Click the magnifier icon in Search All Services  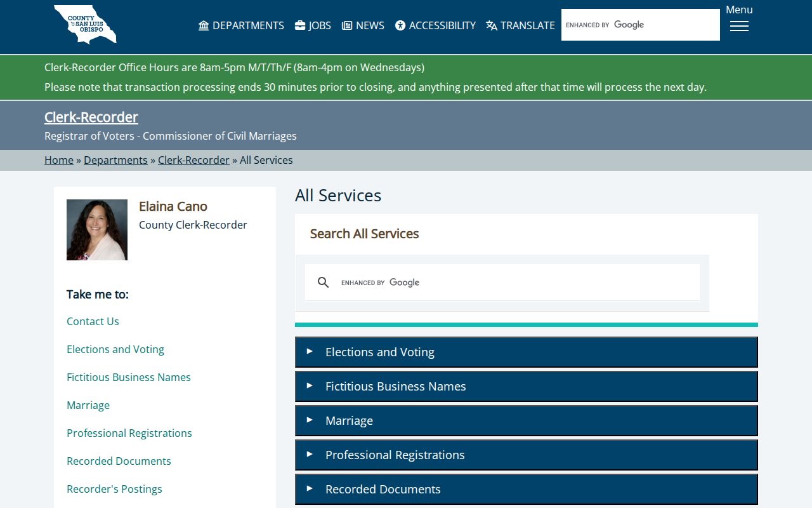(x=323, y=283)
